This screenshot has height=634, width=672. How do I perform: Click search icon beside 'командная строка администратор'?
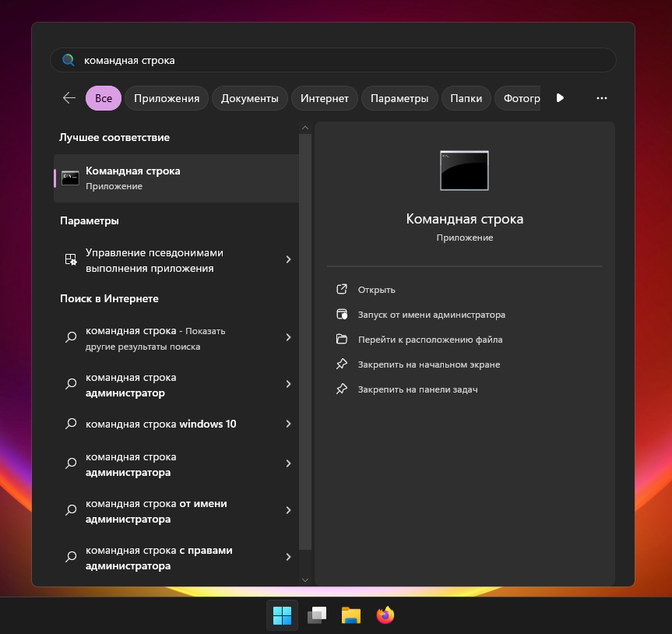pyautogui.click(x=71, y=384)
